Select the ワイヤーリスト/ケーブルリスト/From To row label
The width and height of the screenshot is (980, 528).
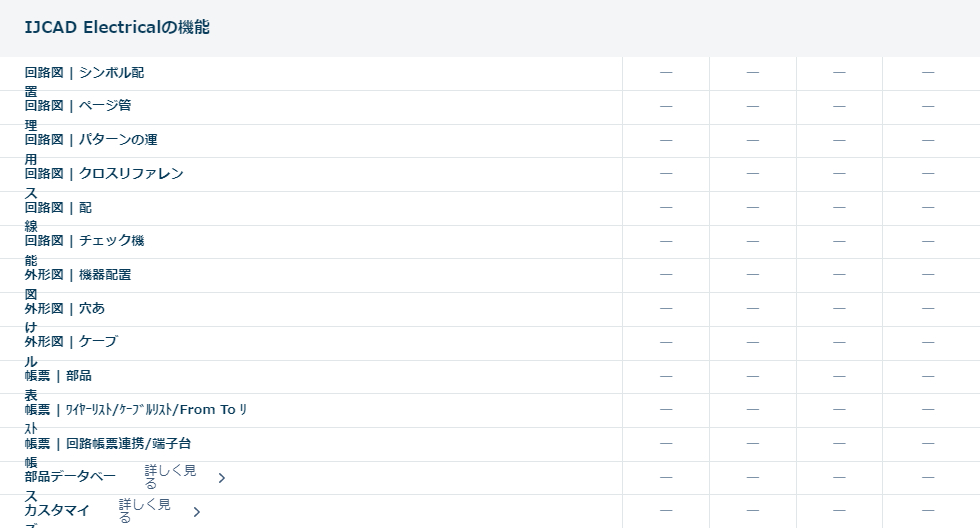click(136, 410)
